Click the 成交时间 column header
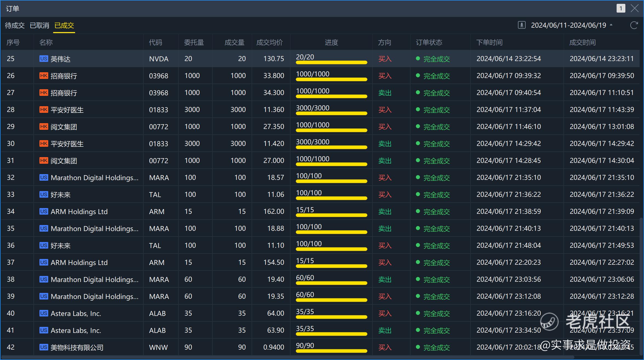This screenshot has width=644, height=360. pos(583,42)
